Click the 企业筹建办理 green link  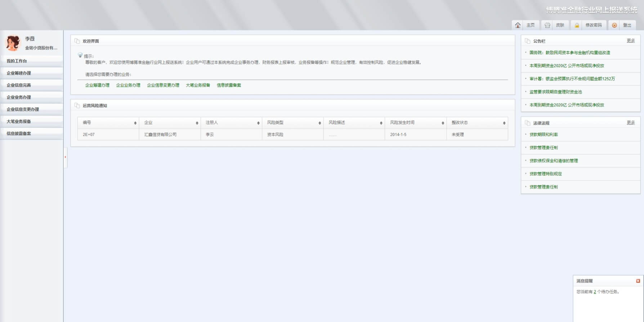click(97, 85)
